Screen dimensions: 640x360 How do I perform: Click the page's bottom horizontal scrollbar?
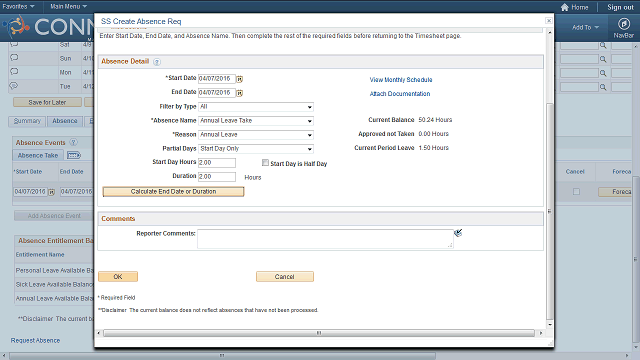click(x=222, y=356)
